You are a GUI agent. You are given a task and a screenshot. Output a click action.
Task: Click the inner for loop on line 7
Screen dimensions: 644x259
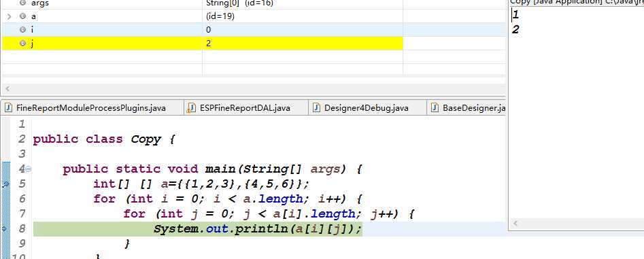coord(269,214)
